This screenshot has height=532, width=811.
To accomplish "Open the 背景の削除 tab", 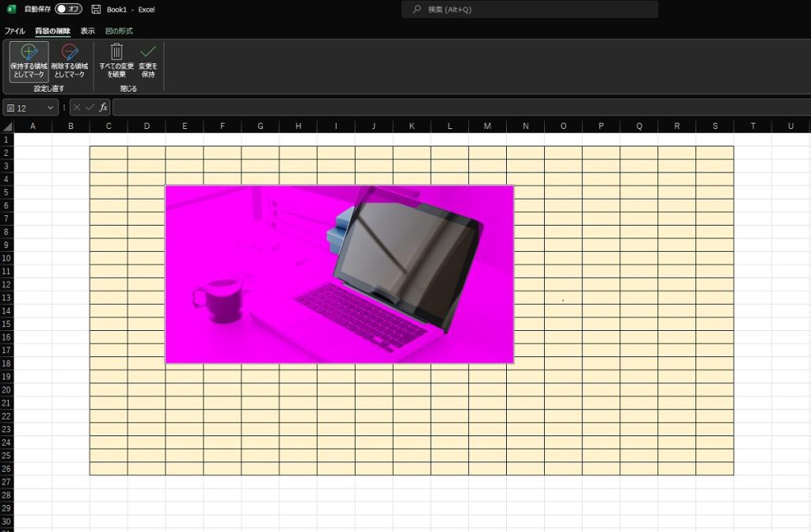I will (x=52, y=31).
